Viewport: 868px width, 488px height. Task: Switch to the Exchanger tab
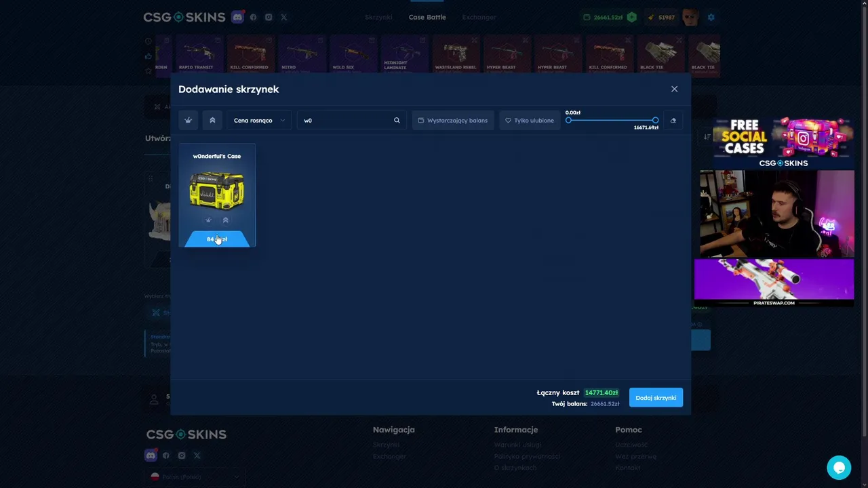[x=479, y=17]
